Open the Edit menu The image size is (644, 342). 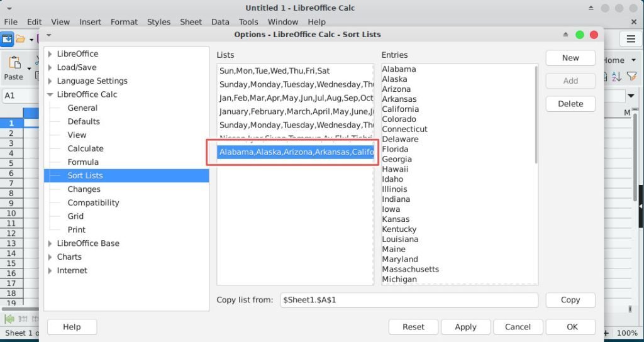(x=35, y=22)
